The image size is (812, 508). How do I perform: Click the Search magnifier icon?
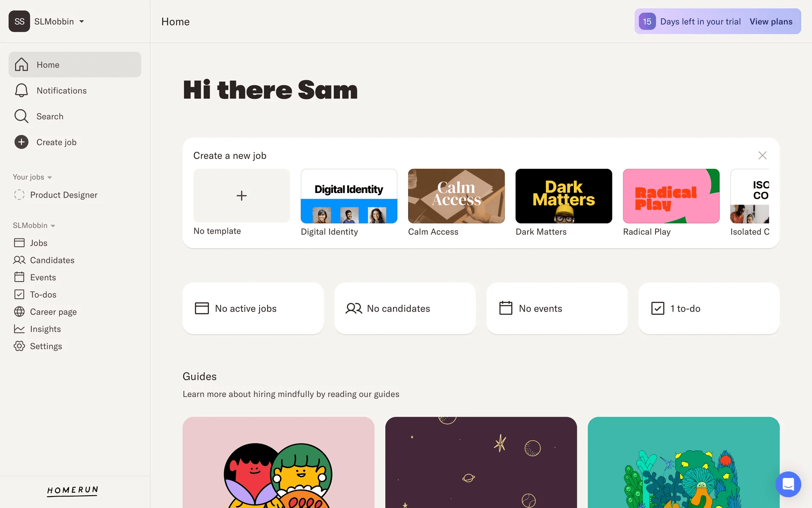[21, 116]
